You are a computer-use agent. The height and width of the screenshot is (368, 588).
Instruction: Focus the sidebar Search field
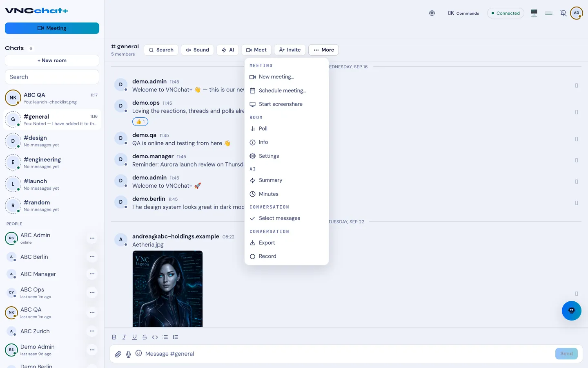[52, 77]
